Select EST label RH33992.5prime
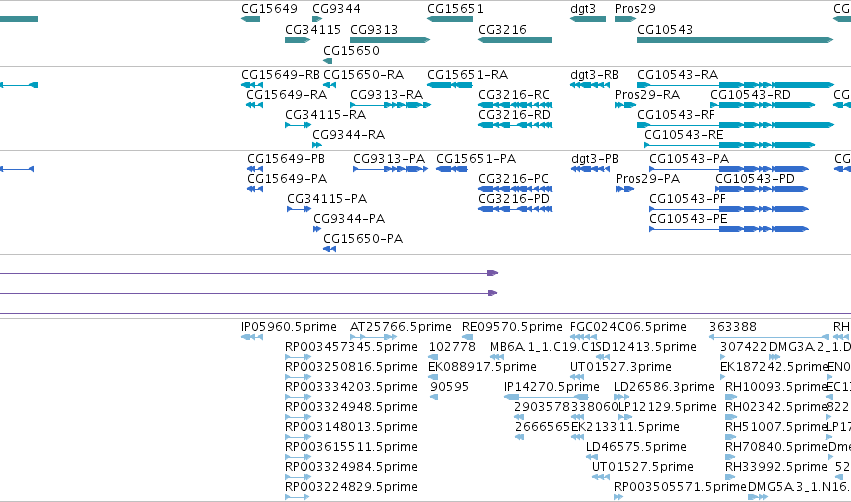Screen dimensions: 851x502 click(776, 467)
